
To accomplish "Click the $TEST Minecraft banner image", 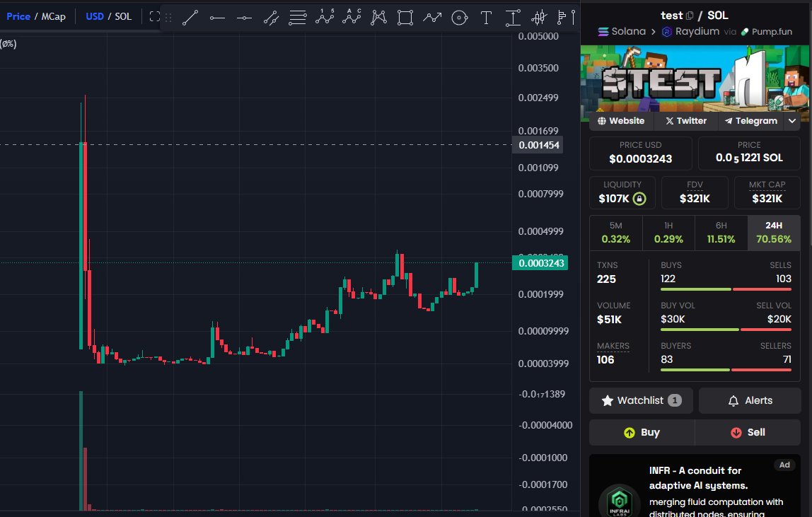I will [695, 79].
